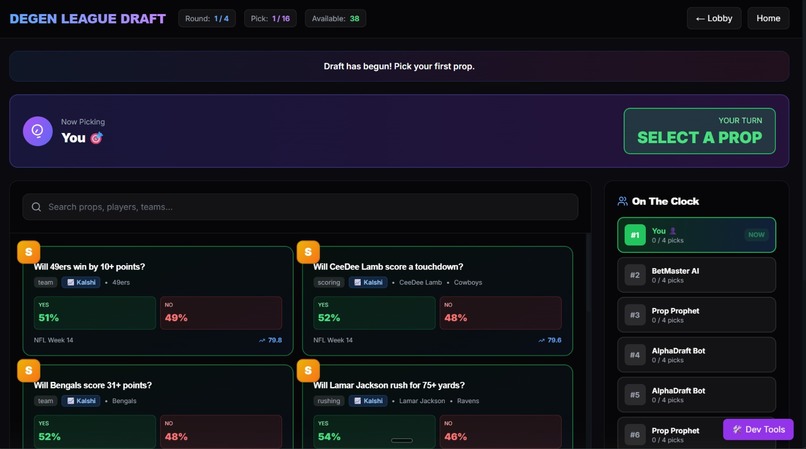Click the scoring tag on CeeDee Lamb prop
The image size is (806, 449).
(x=328, y=282)
